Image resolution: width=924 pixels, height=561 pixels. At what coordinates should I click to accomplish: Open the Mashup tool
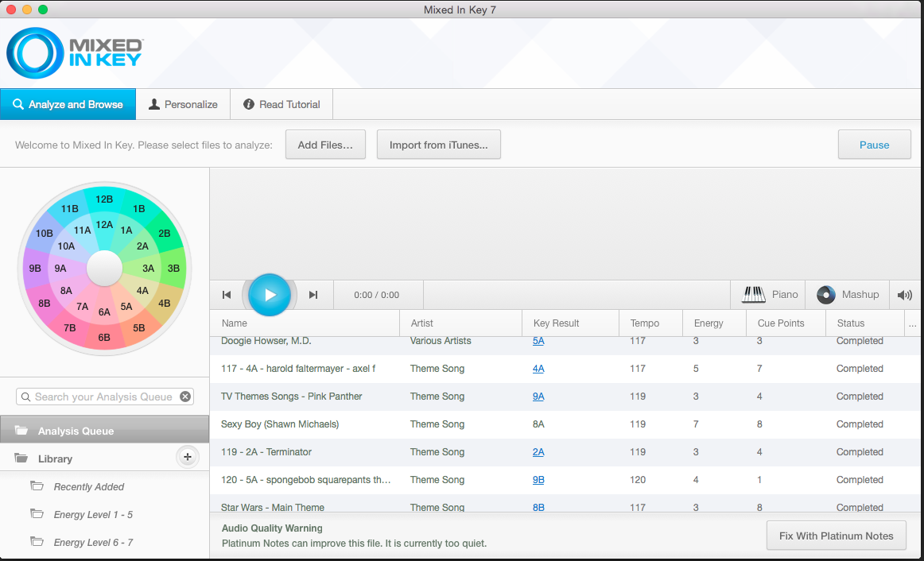pyautogui.click(x=848, y=295)
